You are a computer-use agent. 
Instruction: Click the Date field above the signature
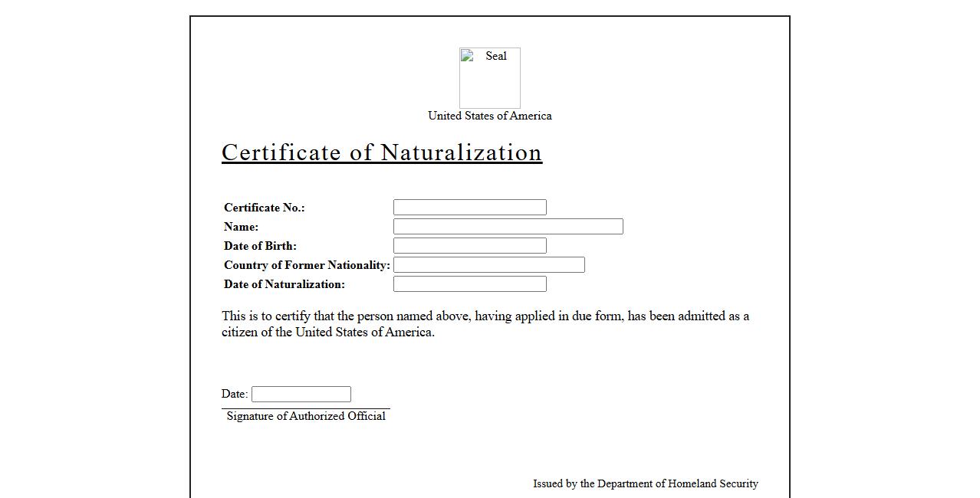click(x=301, y=395)
